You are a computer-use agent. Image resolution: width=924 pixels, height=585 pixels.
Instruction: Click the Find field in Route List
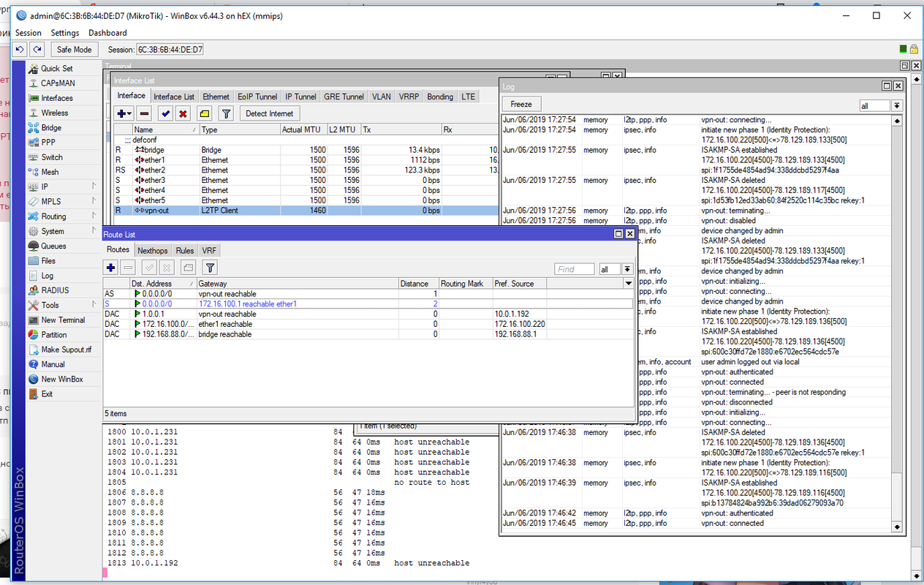[x=574, y=269]
